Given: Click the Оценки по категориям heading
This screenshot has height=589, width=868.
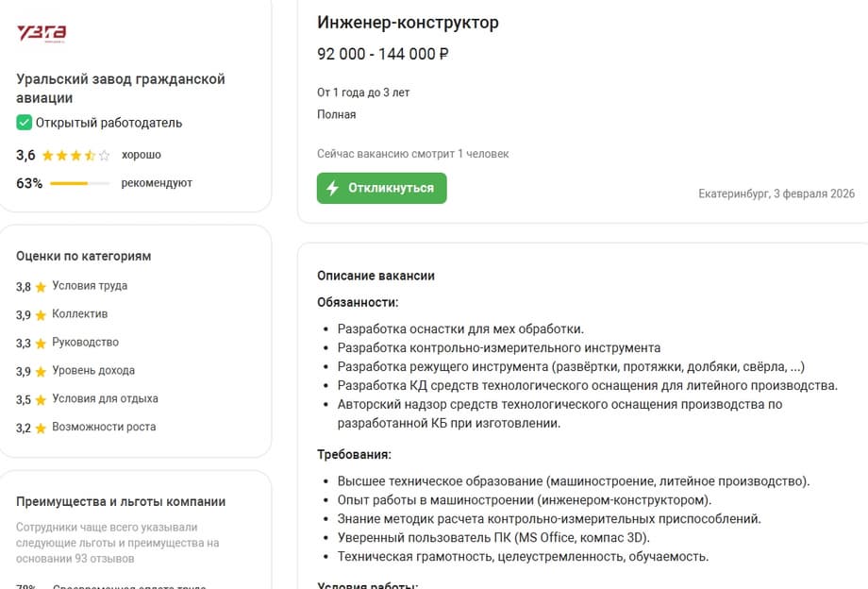Looking at the screenshot, I should [84, 256].
